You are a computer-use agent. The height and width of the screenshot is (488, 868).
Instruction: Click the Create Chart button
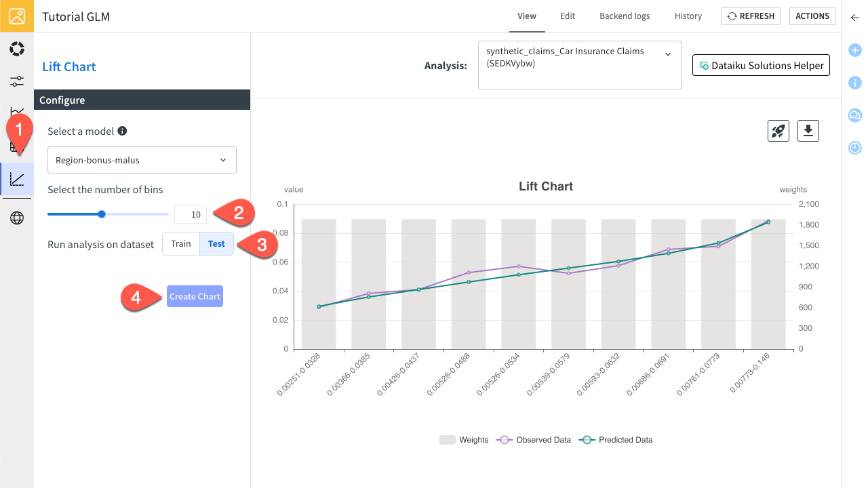pyautogui.click(x=195, y=296)
